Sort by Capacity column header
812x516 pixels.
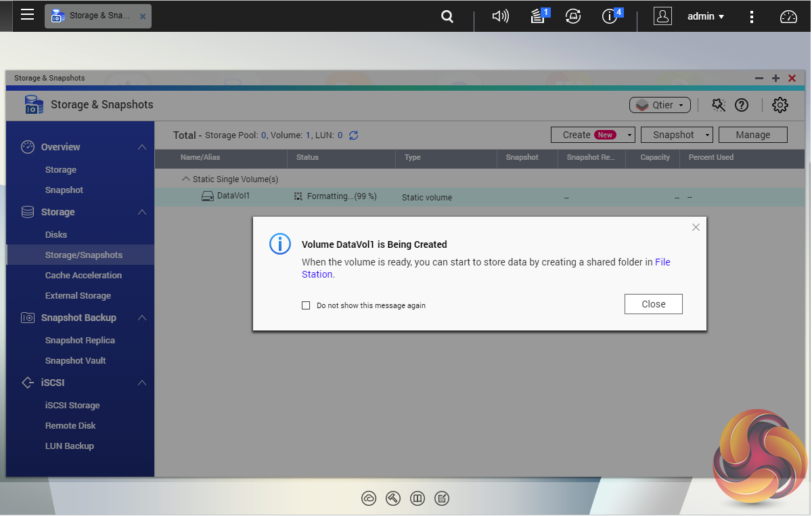[655, 157]
